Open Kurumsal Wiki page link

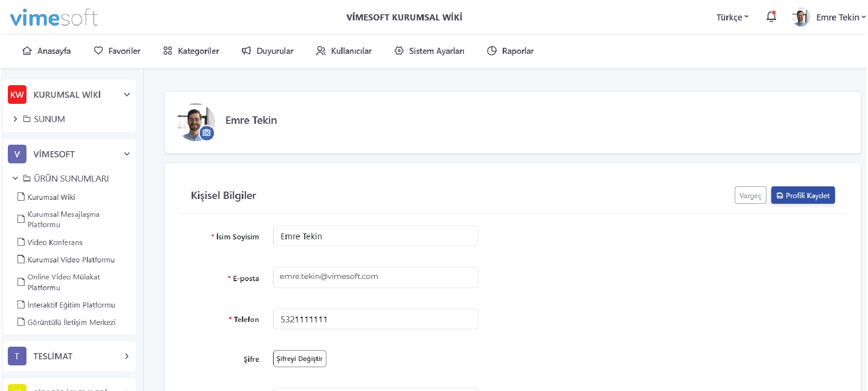(x=51, y=197)
